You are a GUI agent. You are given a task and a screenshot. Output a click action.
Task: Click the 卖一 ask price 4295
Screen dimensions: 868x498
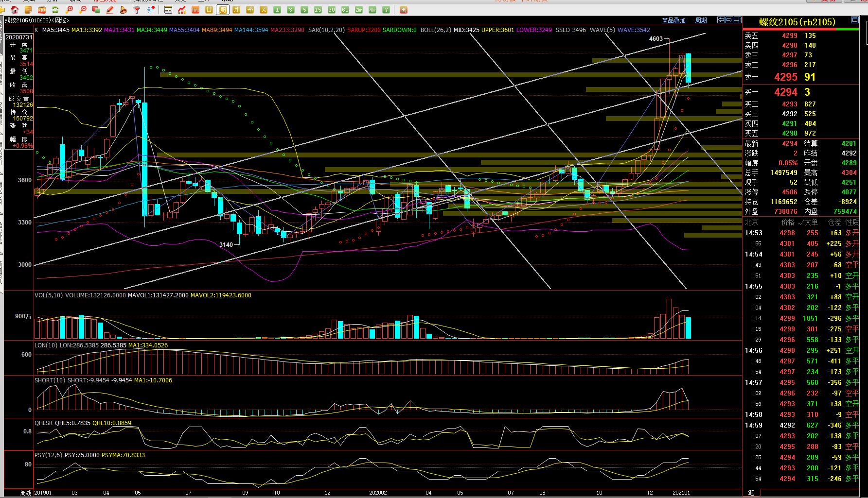[786, 77]
